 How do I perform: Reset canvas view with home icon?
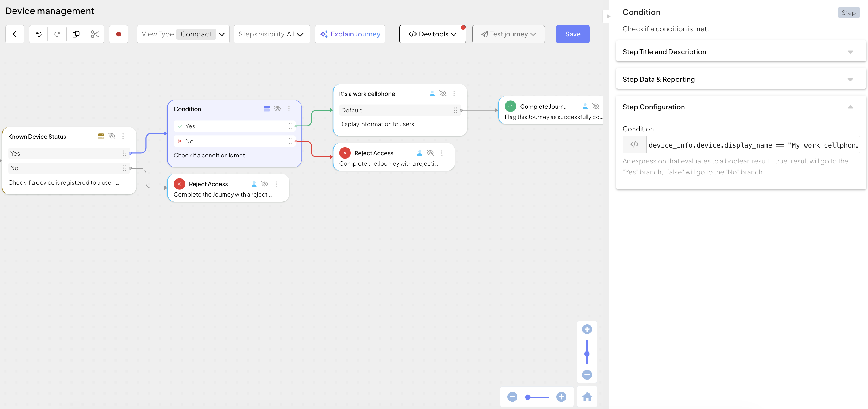(587, 397)
